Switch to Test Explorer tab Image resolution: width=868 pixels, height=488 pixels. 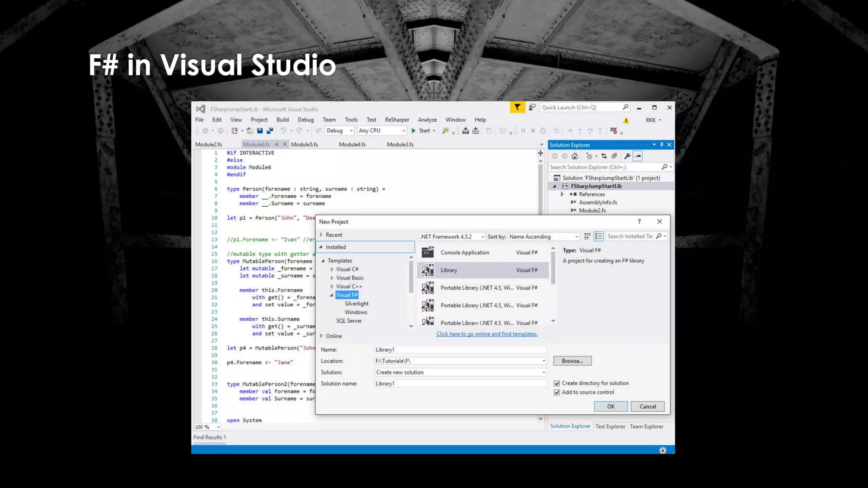(610, 427)
